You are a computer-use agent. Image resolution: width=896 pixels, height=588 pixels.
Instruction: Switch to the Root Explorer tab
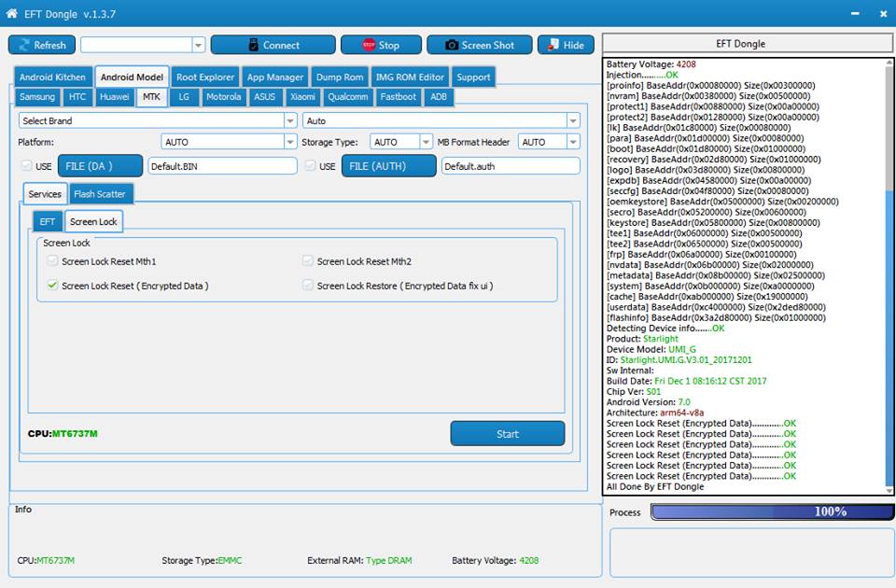pyautogui.click(x=205, y=77)
